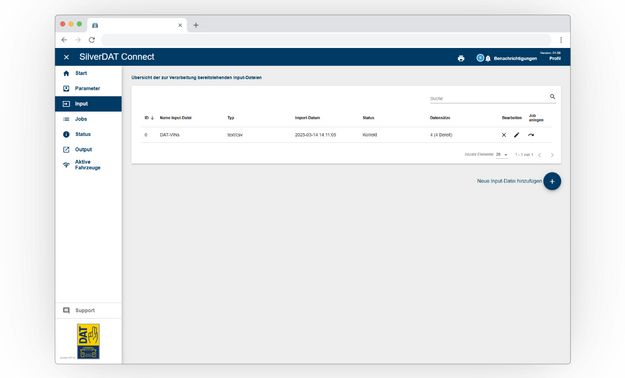Image resolution: width=625 pixels, height=378 pixels.
Task: Edit the DAT-VINs entry with pencil icon
Action: pyautogui.click(x=517, y=135)
